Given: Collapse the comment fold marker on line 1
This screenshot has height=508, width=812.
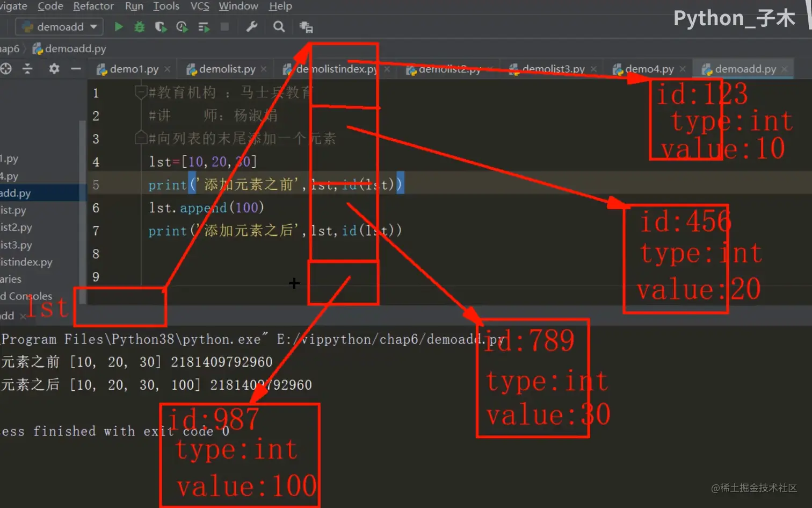Looking at the screenshot, I should click(141, 92).
